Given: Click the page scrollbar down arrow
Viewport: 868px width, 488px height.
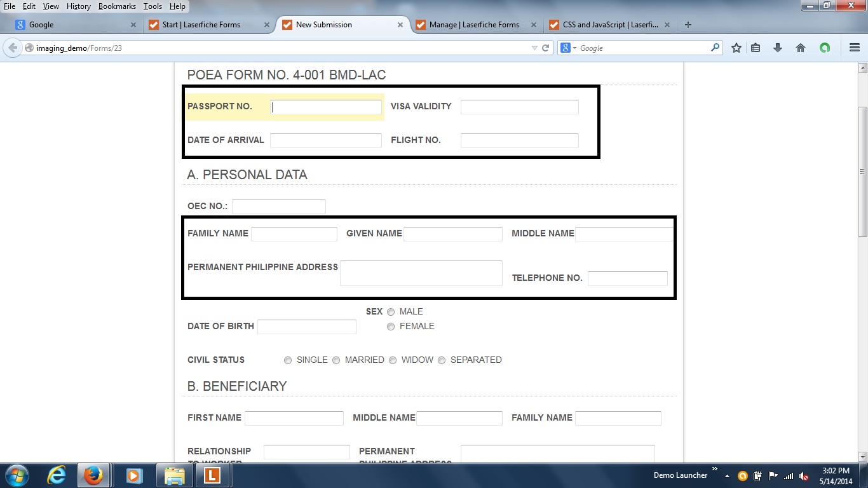Looking at the screenshot, I should pos(863,456).
